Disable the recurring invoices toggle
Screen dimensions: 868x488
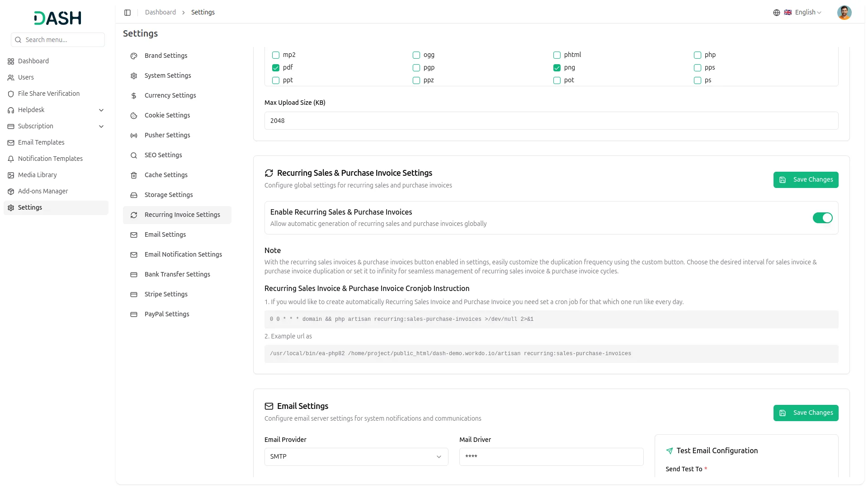(822, 218)
